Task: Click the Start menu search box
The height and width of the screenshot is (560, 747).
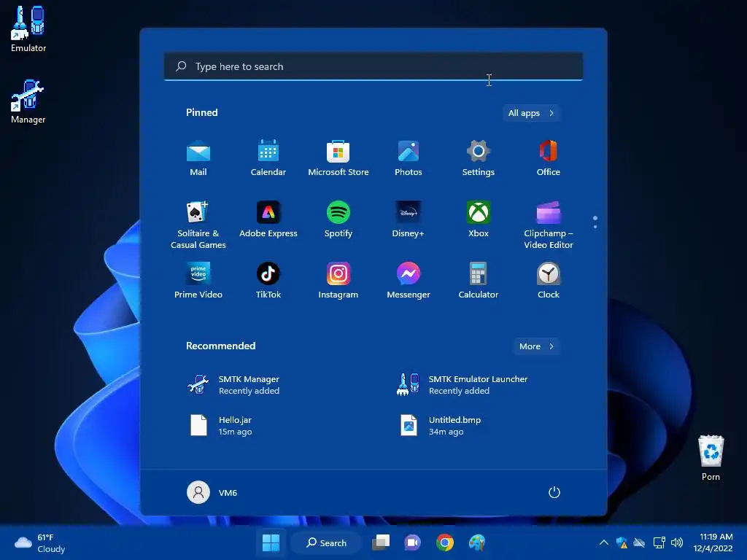Action: 373,66
